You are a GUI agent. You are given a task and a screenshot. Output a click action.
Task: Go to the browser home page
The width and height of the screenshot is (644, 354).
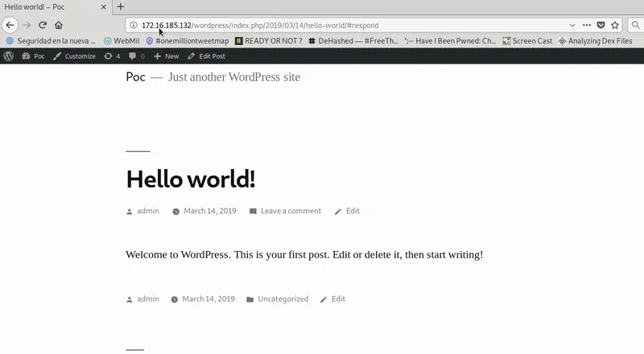tap(59, 25)
